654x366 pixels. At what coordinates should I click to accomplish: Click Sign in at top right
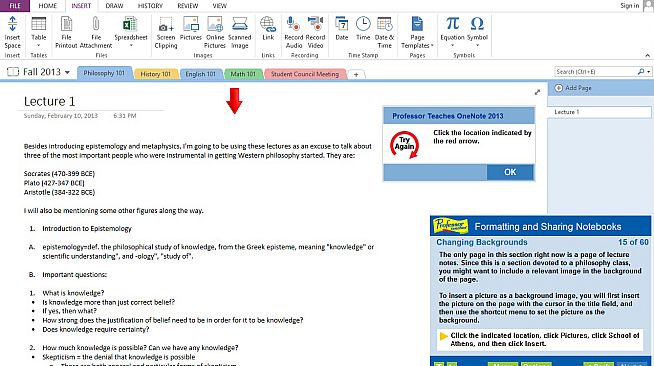pos(629,6)
